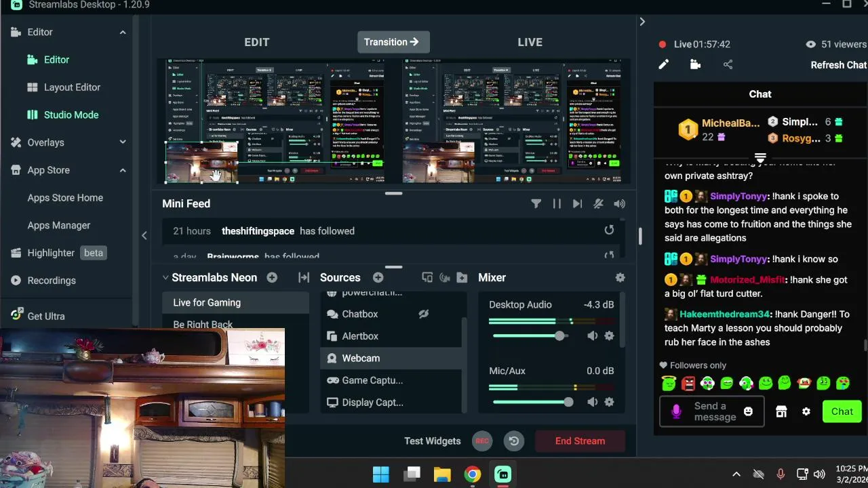
Task: Open Mixer advanced audio settings gear
Action: pyautogui.click(x=620, y=277)
